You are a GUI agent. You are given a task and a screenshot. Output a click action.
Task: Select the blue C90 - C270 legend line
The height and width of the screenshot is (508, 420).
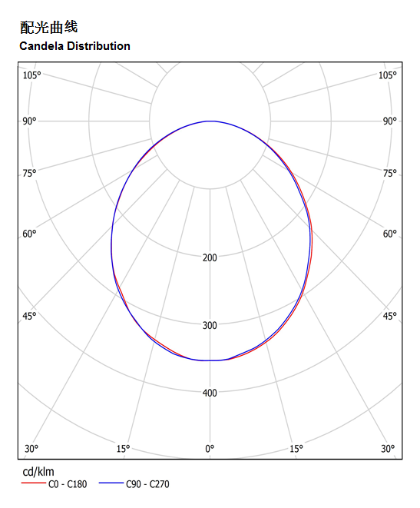(x=111, y=483)
